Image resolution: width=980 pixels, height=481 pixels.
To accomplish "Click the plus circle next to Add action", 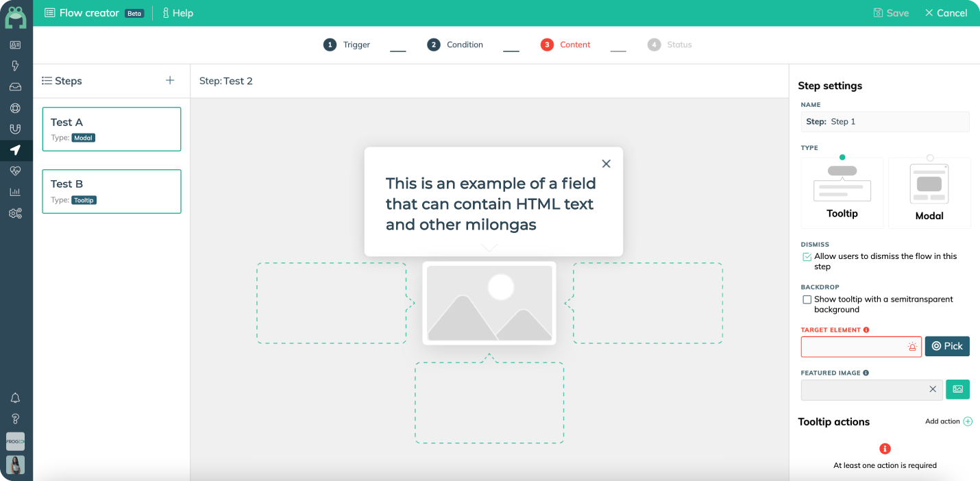I will point(968,421).
